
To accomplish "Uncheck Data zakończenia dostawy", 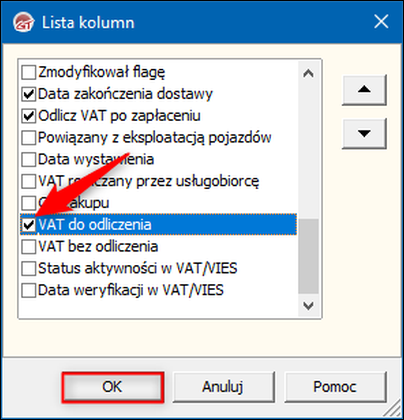I will (29, 94).
